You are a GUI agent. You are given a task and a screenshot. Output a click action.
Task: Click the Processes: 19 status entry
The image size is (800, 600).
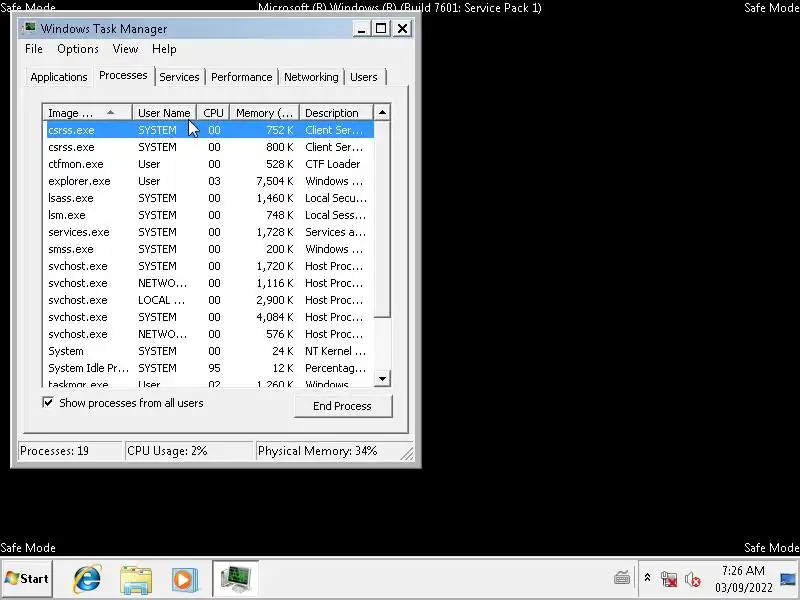[x=70, y=451]
